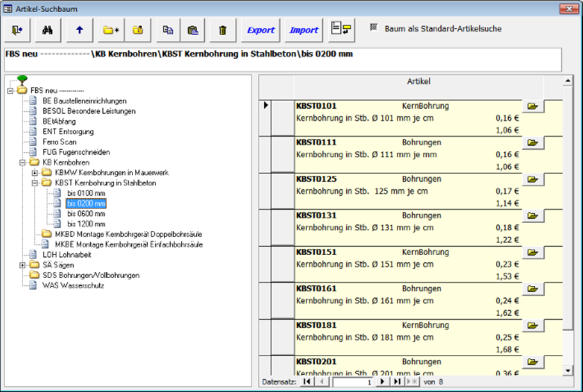
Task: Click the binoculars search icon
Action: click(47, 30)
